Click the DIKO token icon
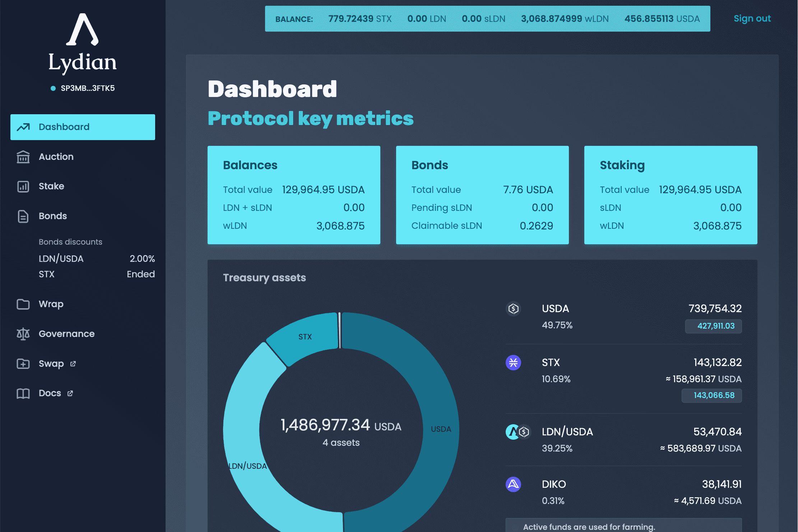Viewport: 798px width, 532px height. click(513, 484)
